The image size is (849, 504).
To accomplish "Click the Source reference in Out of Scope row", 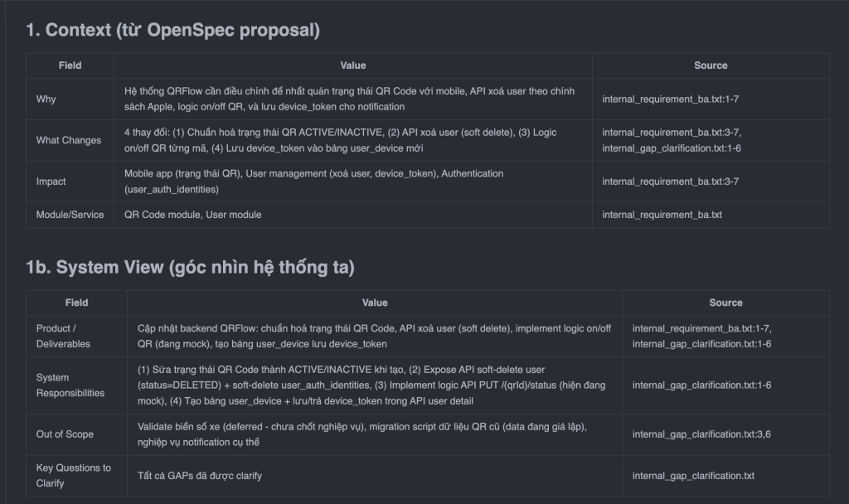I will tap(701, 434).
